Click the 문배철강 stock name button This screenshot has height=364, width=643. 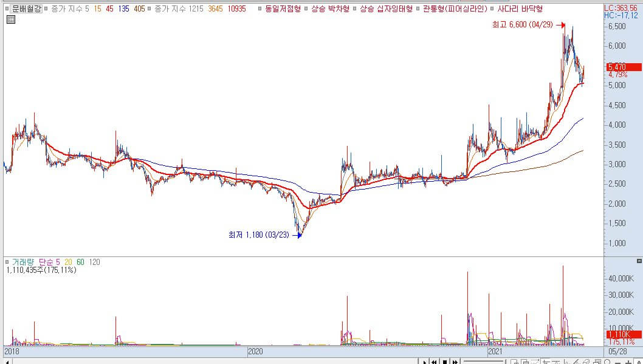point(26,9)
